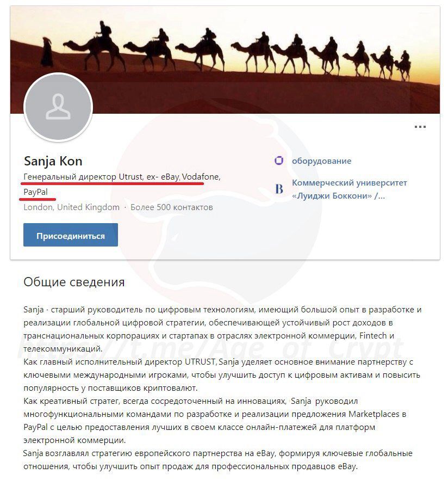This screenshot has width=448, height=480.
Task: Open the Коммерческий университет Луиджи Боккони link
Action: (349, 189)
